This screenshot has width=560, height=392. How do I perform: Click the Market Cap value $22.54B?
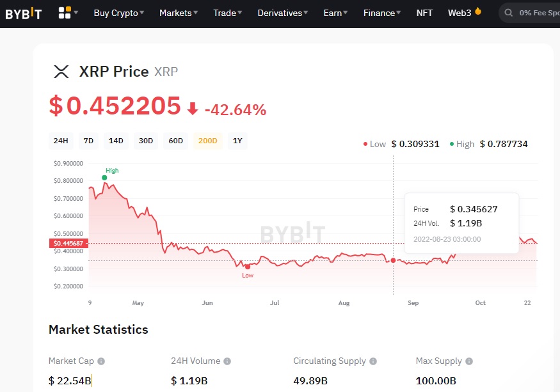tap(70, 380)
